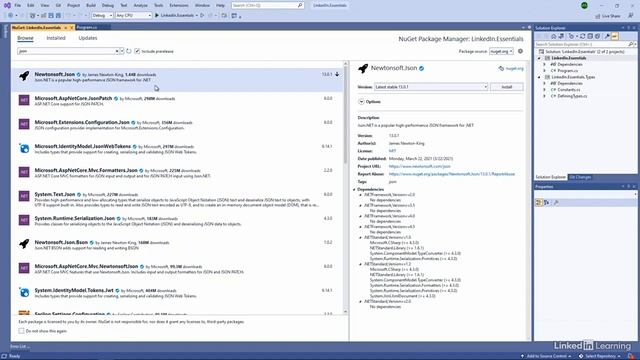Click the Save All toolbar icon
The height and width of the screenshot is (360, 640).
pyautogui.click(x=58, y=16)
